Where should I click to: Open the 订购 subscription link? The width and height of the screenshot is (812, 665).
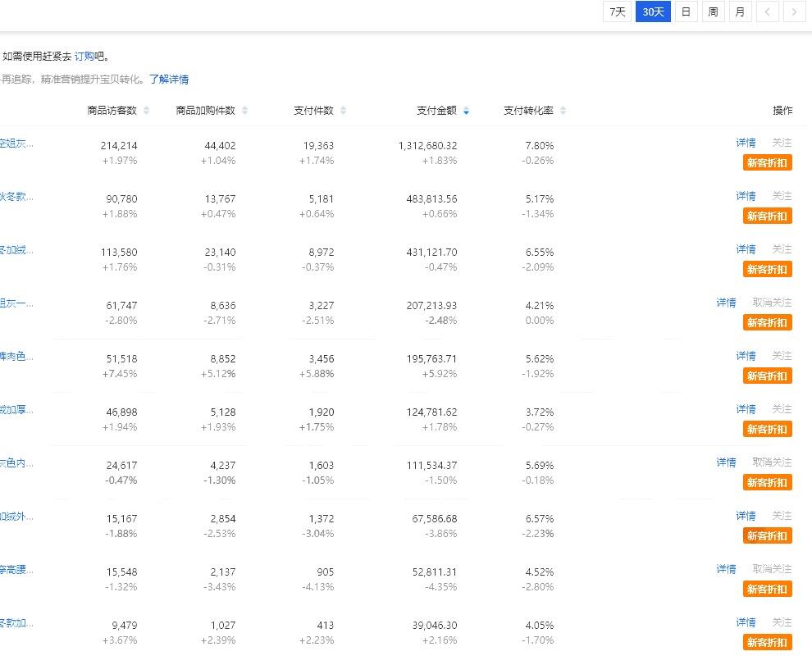click(84, 57)
